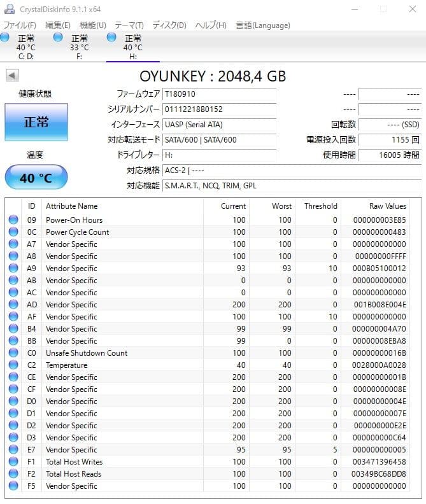Click status orb of attribute AB

[x=13, y=280]
